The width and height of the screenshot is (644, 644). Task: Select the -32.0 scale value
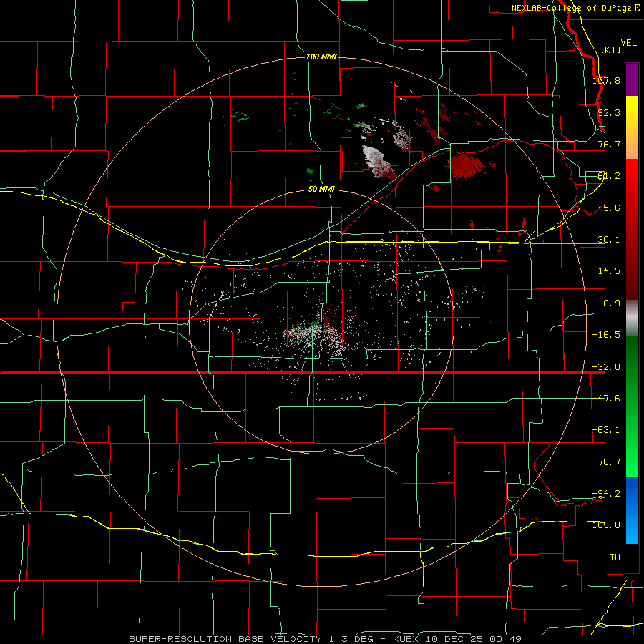coord(606,367)
